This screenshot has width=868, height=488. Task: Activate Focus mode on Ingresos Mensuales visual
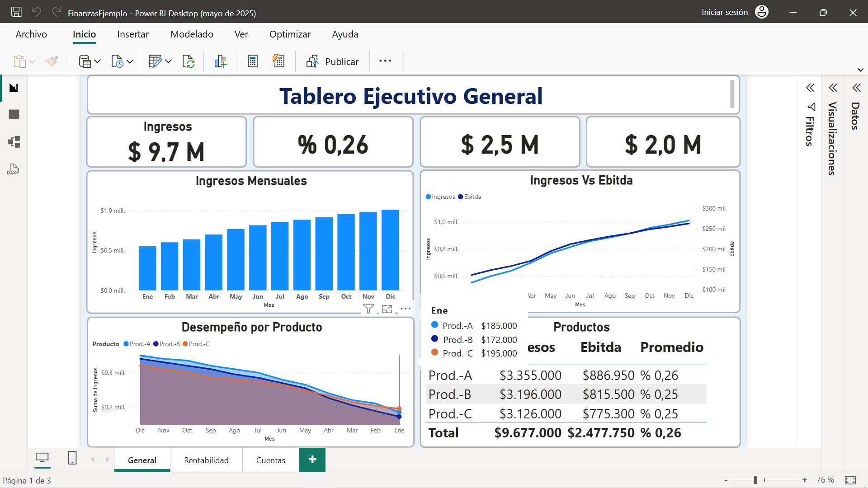387,309
